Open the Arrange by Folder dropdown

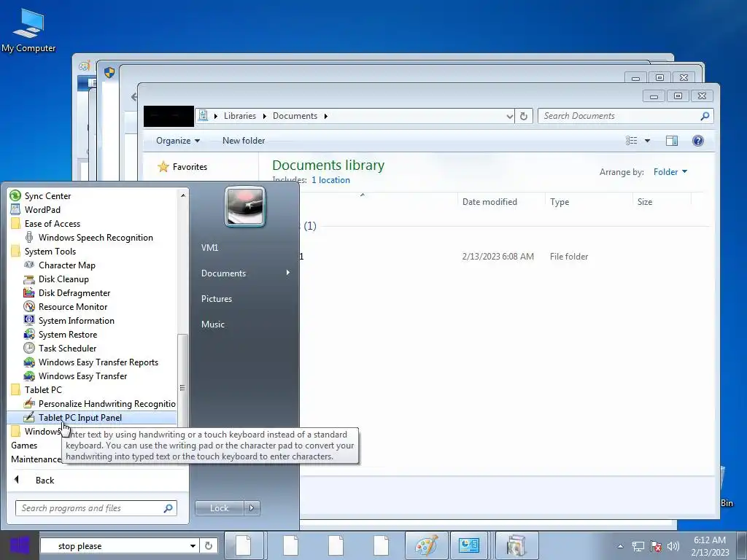click(670, 172)
